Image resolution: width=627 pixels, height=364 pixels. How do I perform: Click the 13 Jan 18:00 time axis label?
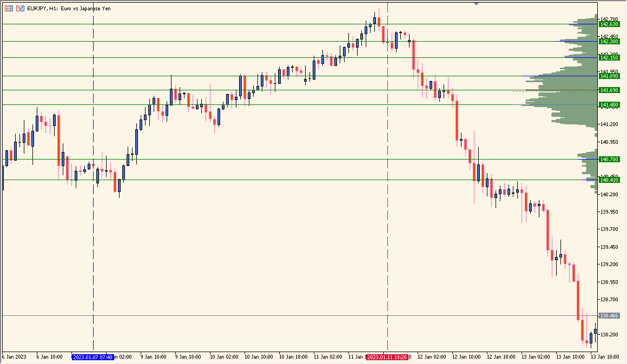click(605, 357)
